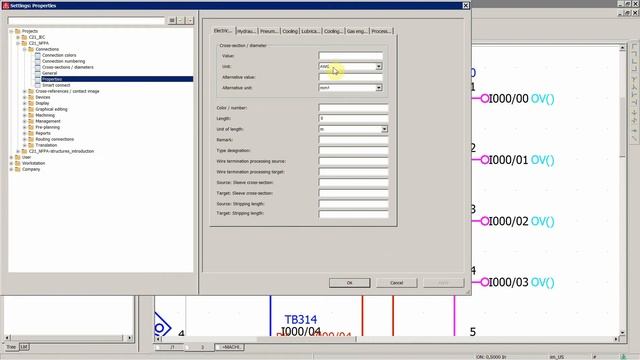Expand the Machining folder
The height and width of the screenshot is (360, 640).
click(x=24, y=115)
